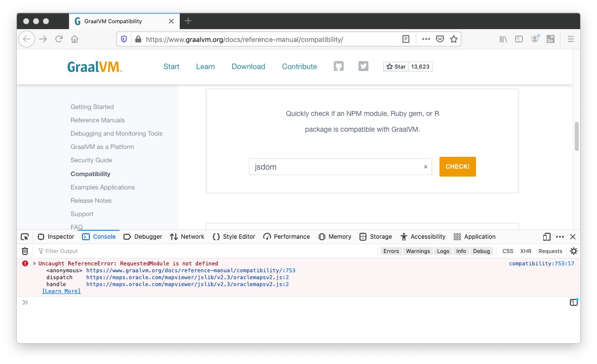Click the forward navigation arrow
Image resolution: width=597 pixels, height=364 pixels.
(43, 39)
